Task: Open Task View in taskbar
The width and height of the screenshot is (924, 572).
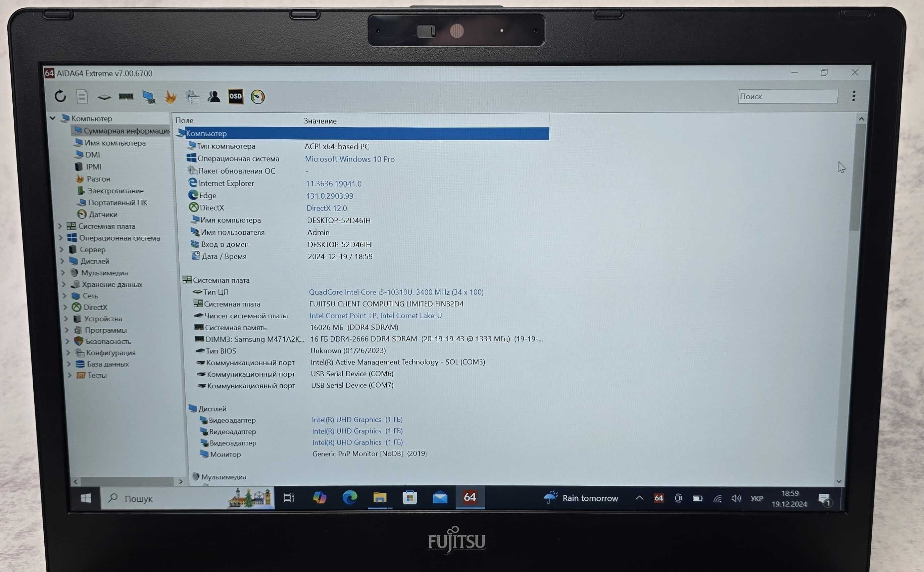Action: pyautogui.click(x=289, y=498)
